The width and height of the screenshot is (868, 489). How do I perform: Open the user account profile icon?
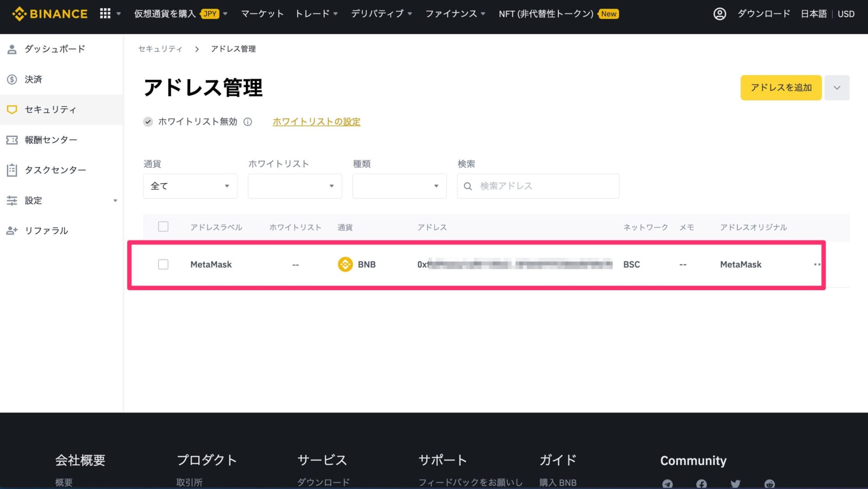[x=720, y=14]
